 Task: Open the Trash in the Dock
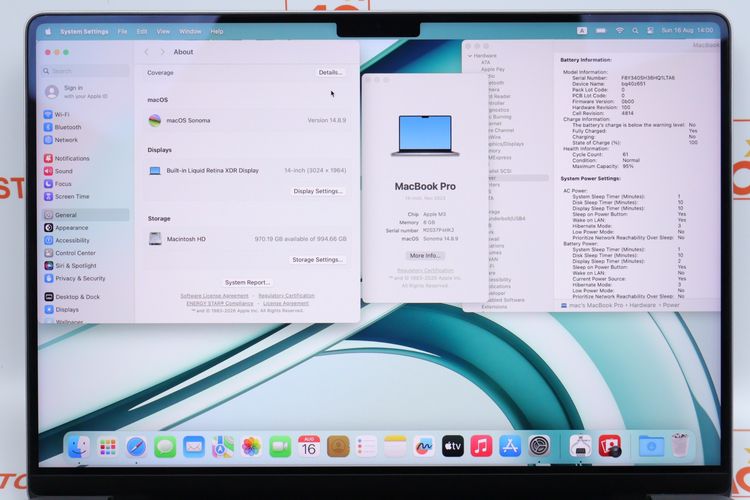coord(680,445)
